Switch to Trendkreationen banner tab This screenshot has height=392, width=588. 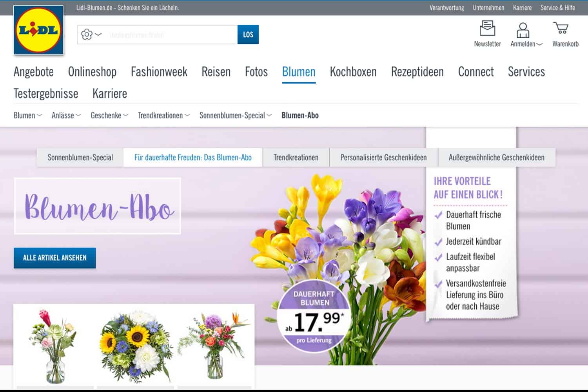(x=296, y=158)
